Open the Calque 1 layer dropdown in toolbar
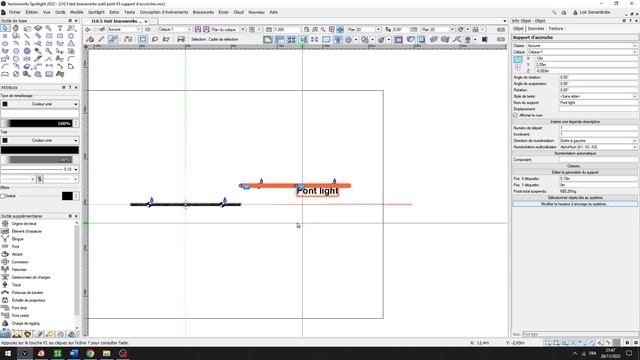This screenshot has width=640, height=360. coord(174,29)
